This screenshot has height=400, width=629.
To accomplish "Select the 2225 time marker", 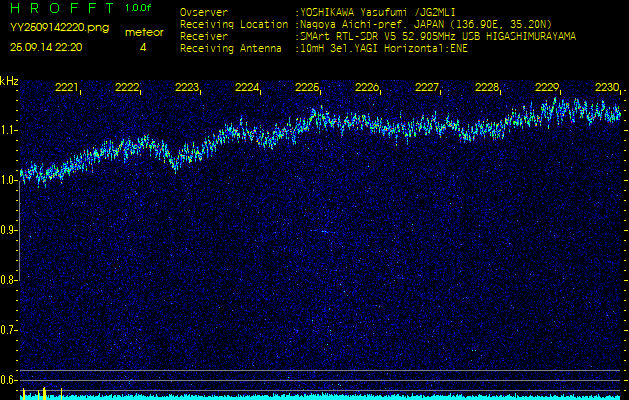I will pos(307,88).
